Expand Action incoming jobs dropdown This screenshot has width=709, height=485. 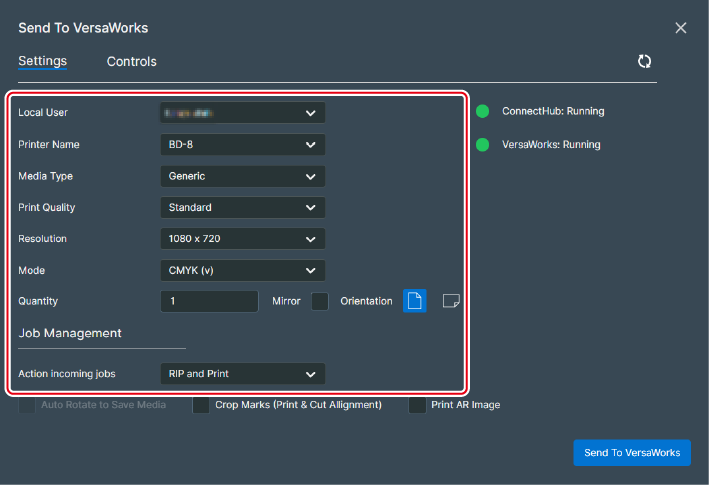tap(242, 374)
